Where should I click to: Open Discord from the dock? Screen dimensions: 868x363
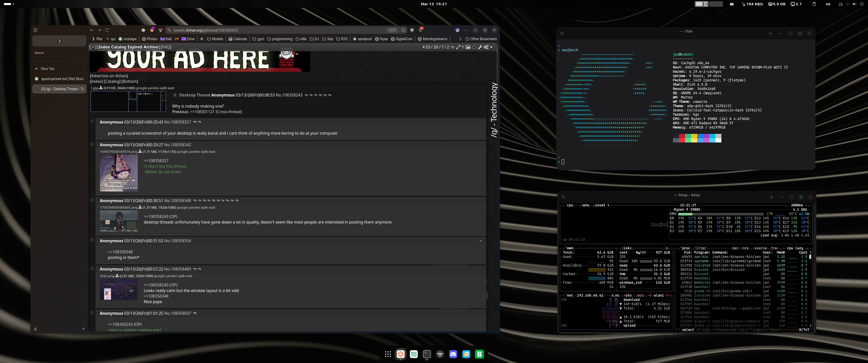453,354
